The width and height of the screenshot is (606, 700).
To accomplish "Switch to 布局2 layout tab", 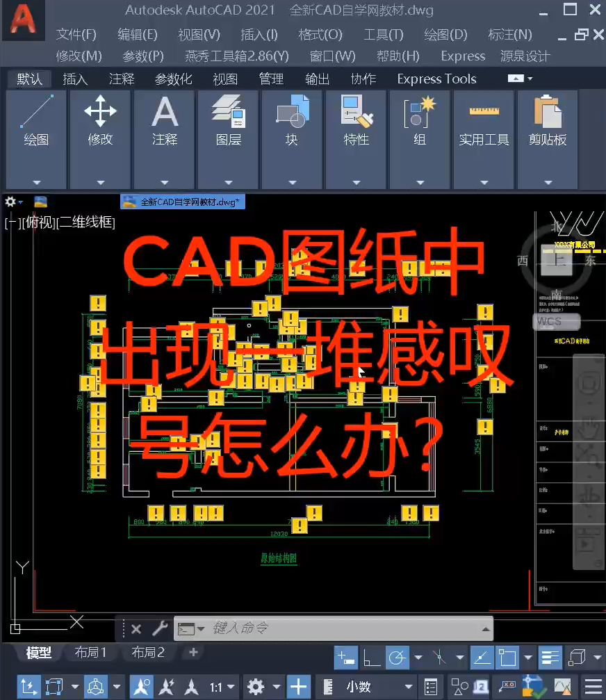I will (x=148, y=652).
